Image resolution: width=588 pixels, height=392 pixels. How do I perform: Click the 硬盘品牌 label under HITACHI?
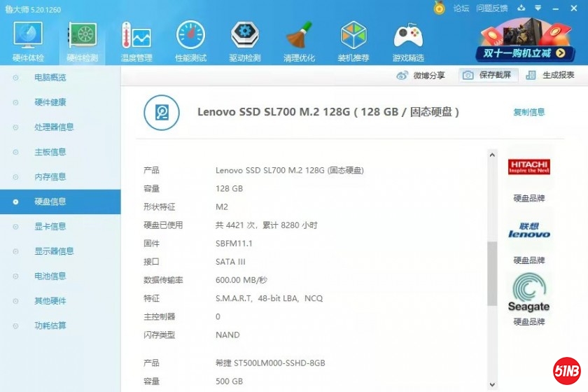tap(528, 198)
